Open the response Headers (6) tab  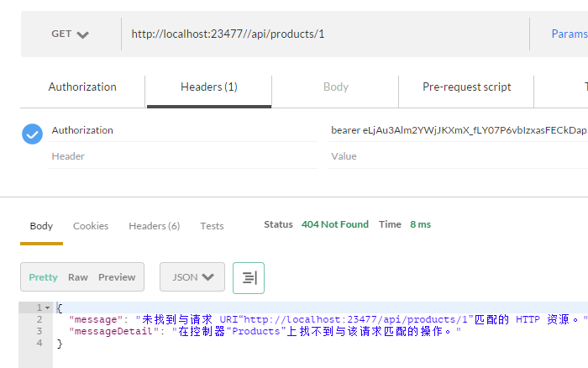point(154,226)
